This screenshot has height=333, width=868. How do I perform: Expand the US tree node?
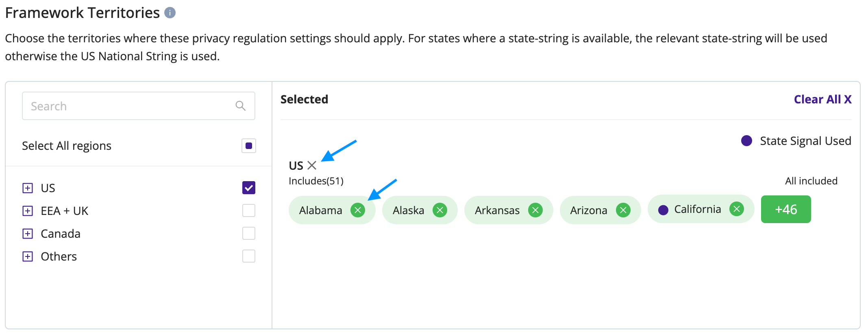pos(28,188)
